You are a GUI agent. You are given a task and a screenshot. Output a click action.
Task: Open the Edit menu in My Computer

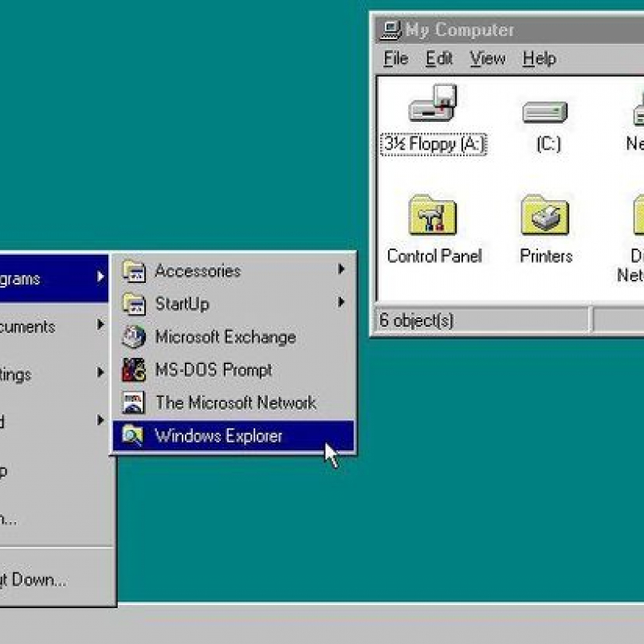(438, 58)
